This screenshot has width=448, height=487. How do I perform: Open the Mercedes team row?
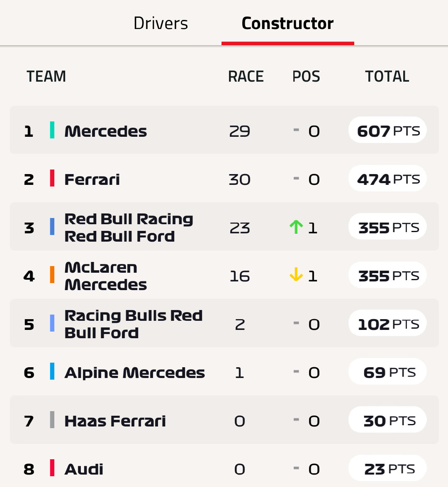point(224,130)
